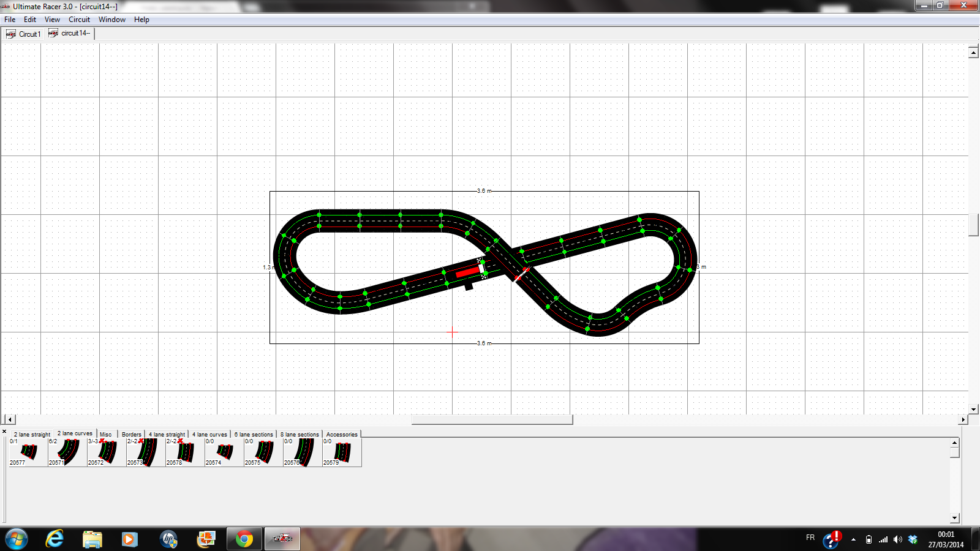Select track piece 20579

click(342, 452)
